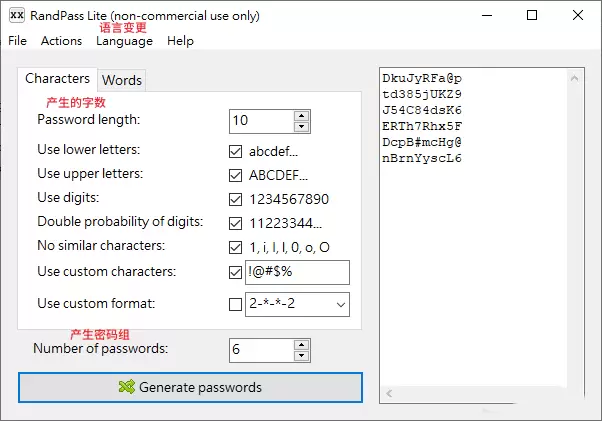
Task: Toggle the Use custom characters checkbox
Action: [x=235, y=272]
